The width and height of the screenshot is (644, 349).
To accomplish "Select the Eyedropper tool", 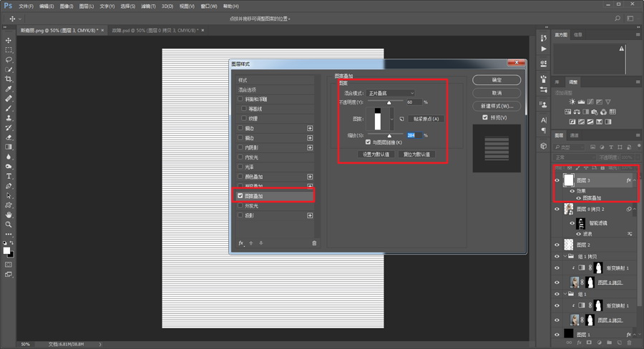I will pyautogui.click(x=9, y=89).
